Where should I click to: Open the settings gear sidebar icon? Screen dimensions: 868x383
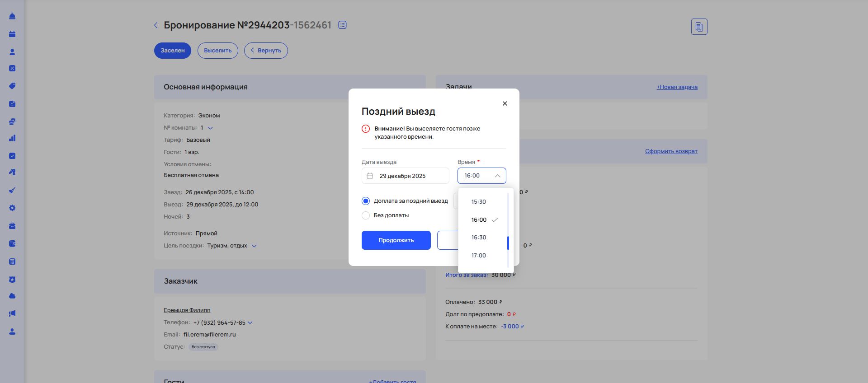click(x=12, y=208)
